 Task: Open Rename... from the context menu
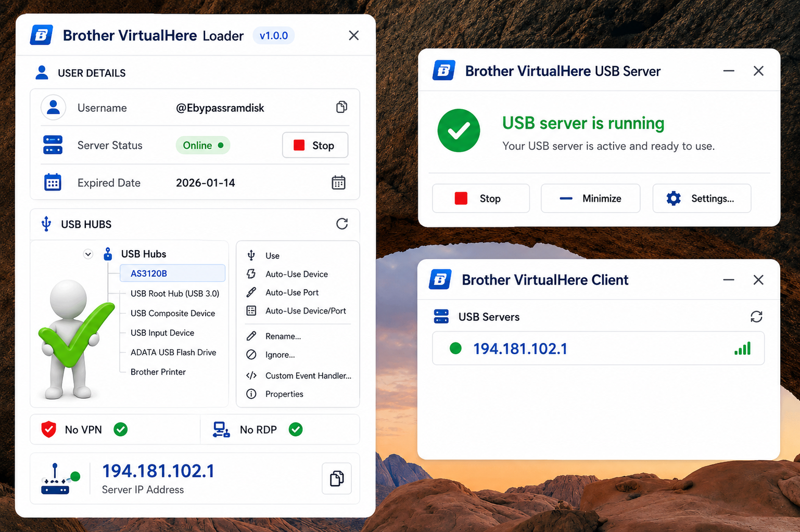click(x=298, y=336)
